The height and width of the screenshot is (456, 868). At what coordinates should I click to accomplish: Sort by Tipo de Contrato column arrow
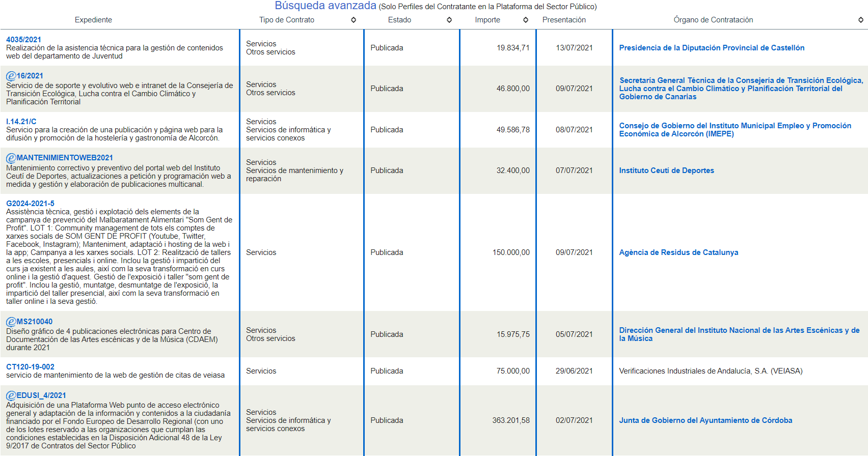[354, 20]
